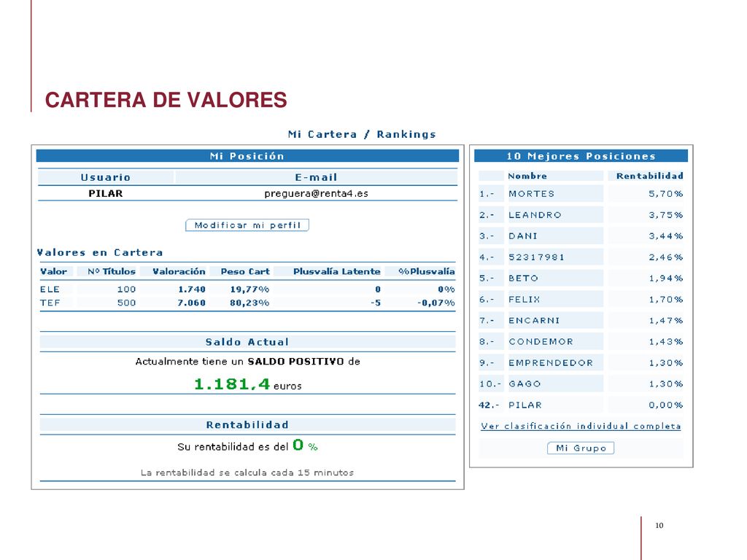Click the 10 Mejores Posiciones header
The width and height of the screenshot is (747, 560).
(x=581, y=156)
